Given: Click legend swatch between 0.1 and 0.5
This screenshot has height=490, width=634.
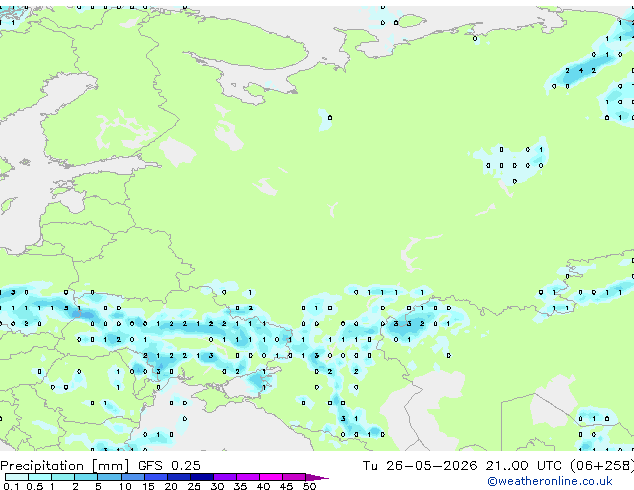Looking at the screenshot, I should pyautogui.click(x=17, y=477).
